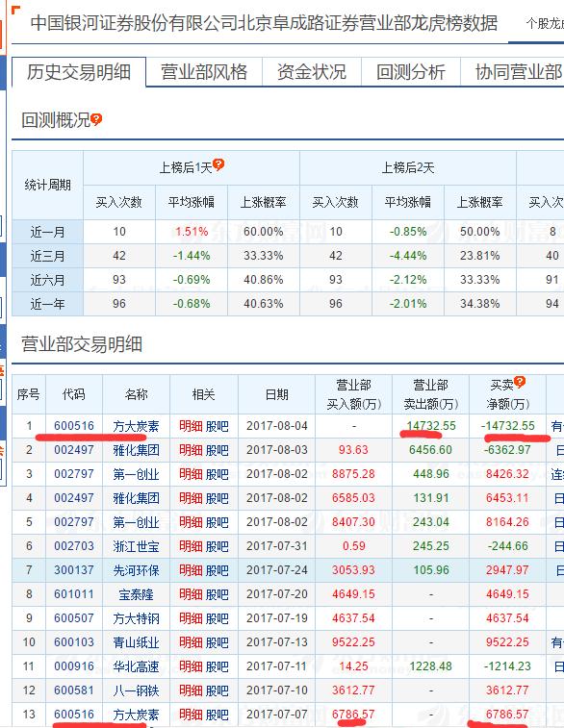This screenshot has width=564, height=728.
Task: Select -4.44% average gain cell
Action: tap(408, 256)
